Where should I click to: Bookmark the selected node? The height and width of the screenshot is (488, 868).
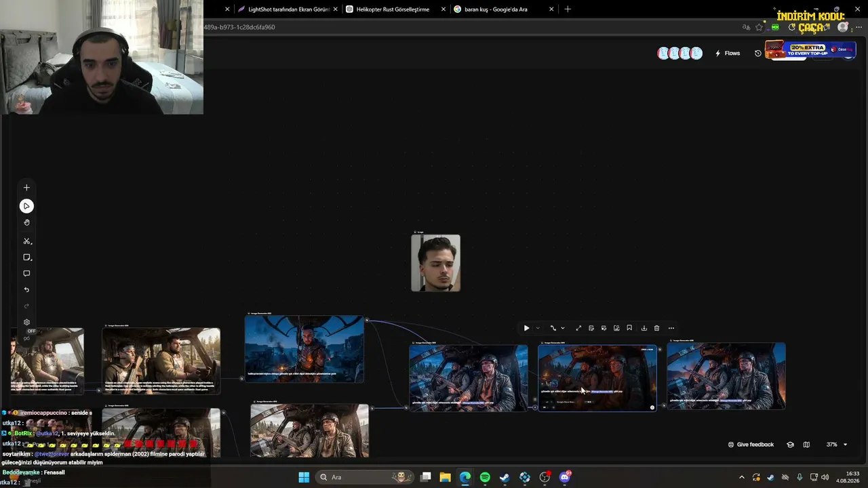click(x=629, y=328)
